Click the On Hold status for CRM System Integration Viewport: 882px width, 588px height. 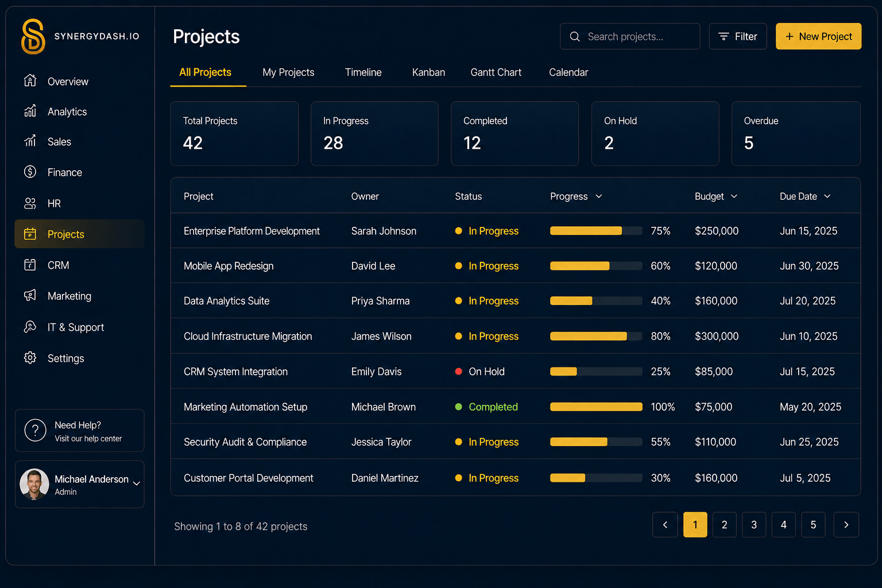(480, 372)
